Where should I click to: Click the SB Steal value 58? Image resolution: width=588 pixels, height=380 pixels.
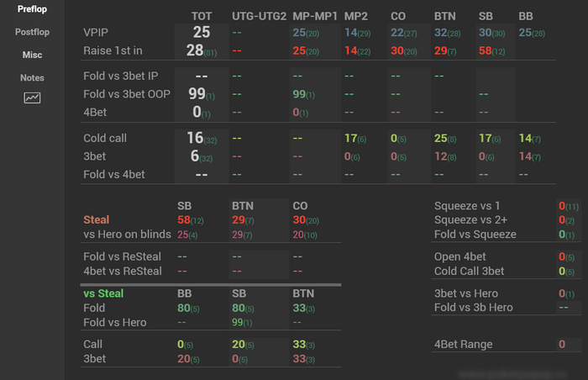185,219
